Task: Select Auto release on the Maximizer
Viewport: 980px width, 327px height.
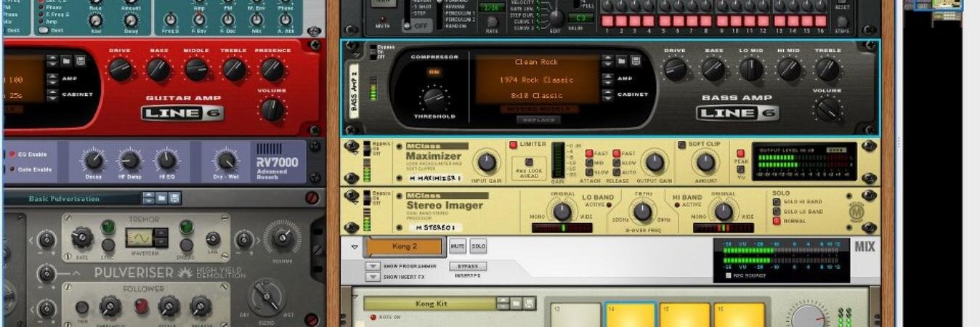Action: [616, 172]
